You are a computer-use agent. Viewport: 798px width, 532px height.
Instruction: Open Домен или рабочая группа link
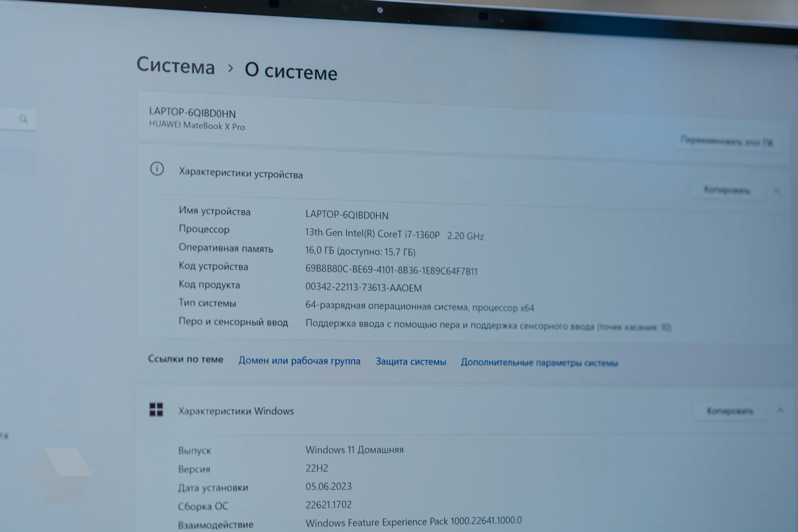pyautogui.click(x=299, y=361)
